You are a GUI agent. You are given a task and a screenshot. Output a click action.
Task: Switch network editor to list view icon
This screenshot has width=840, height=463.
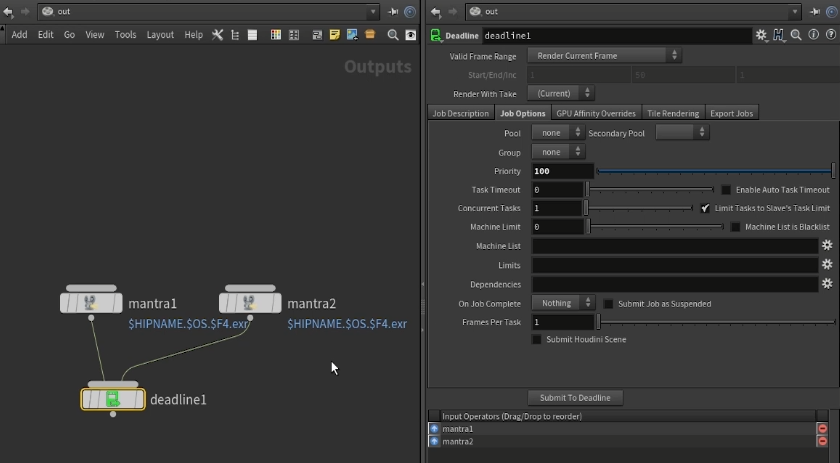(x=252, y=35)
